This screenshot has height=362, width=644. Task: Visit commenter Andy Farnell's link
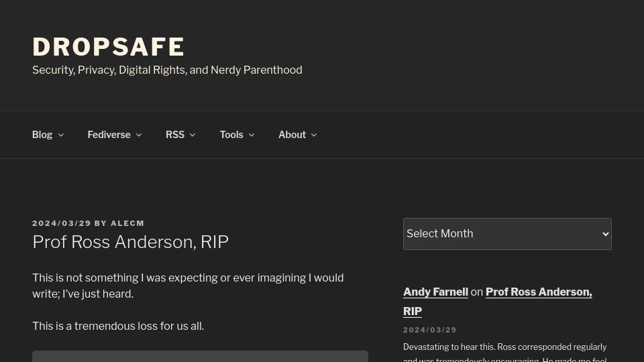click(435, 292)
